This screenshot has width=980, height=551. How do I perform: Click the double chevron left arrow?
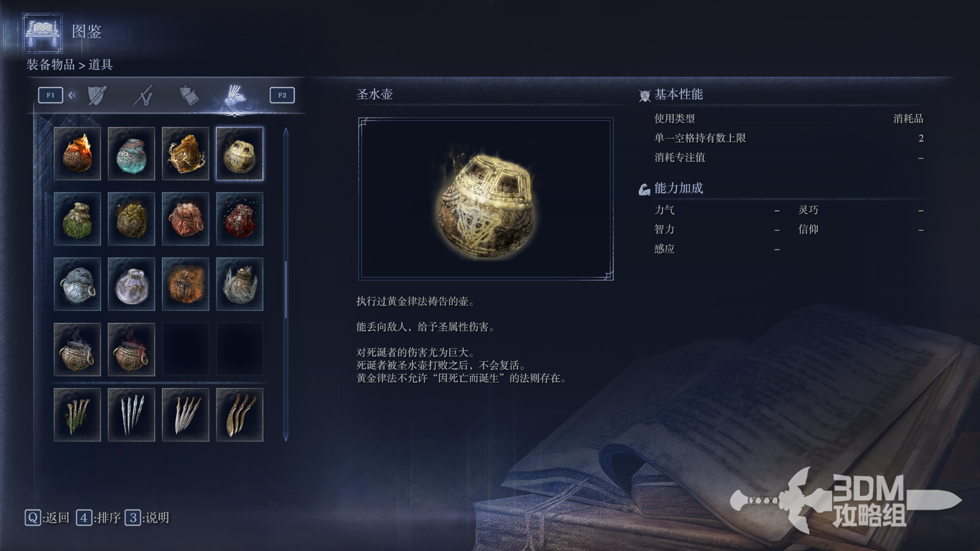pos(72,95)
